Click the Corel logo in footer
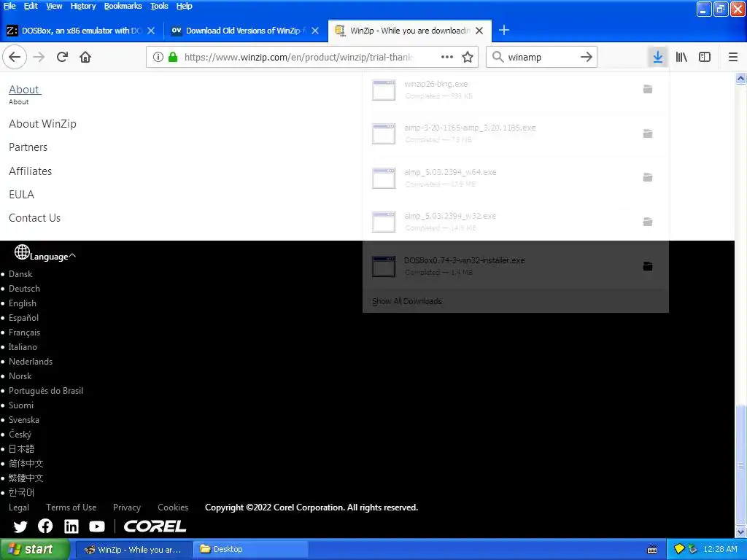747x560 pixels. coord(155,526)
